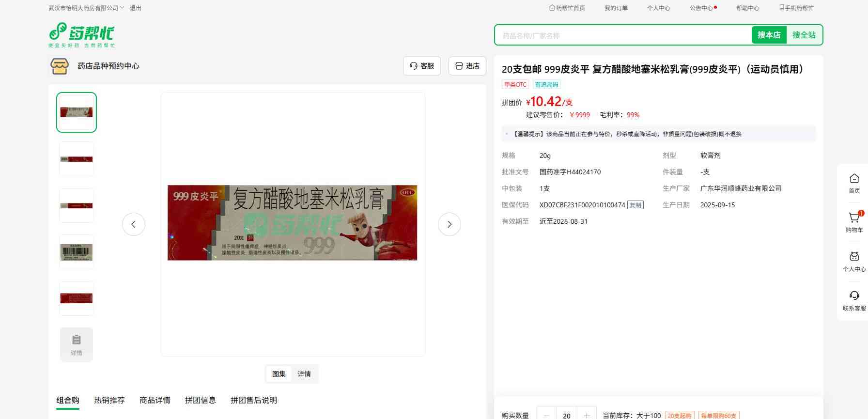Show next product image with right arrow
The height and width of the screenshot is (419, 868).
click(449, 224)
